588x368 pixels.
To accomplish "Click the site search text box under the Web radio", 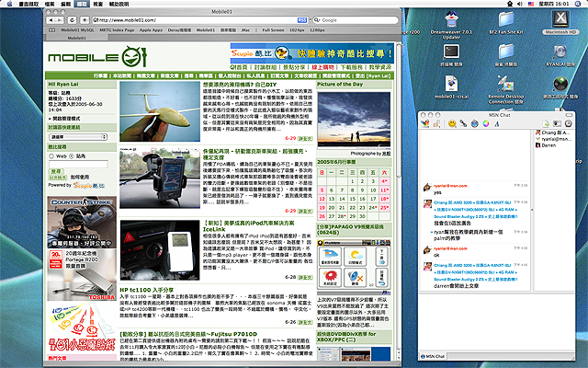I will tap(78, 164).
